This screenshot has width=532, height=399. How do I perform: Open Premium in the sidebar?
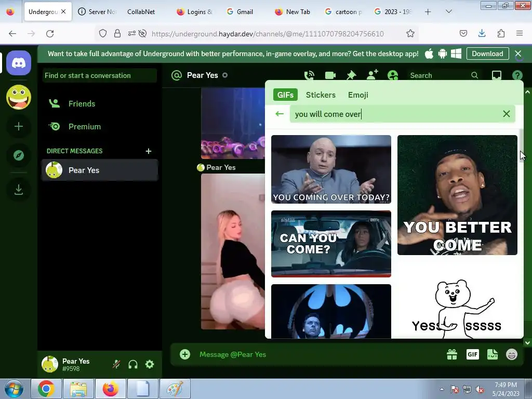pos(99,127)
